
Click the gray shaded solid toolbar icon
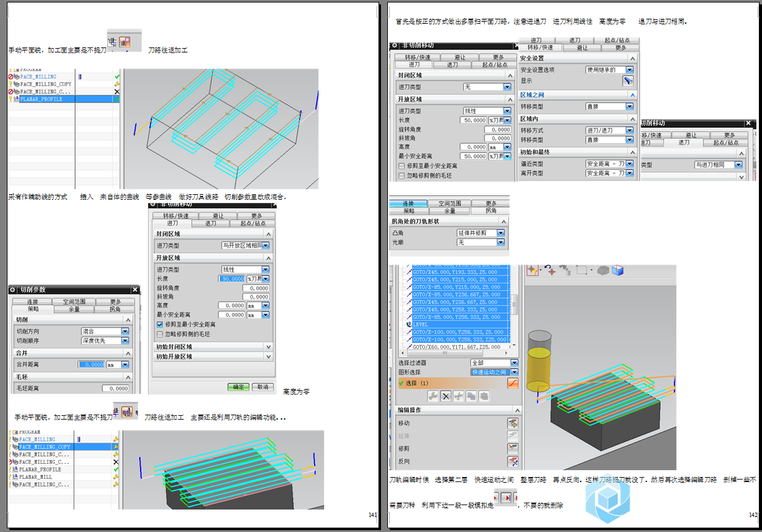click(x=603, y=270)
